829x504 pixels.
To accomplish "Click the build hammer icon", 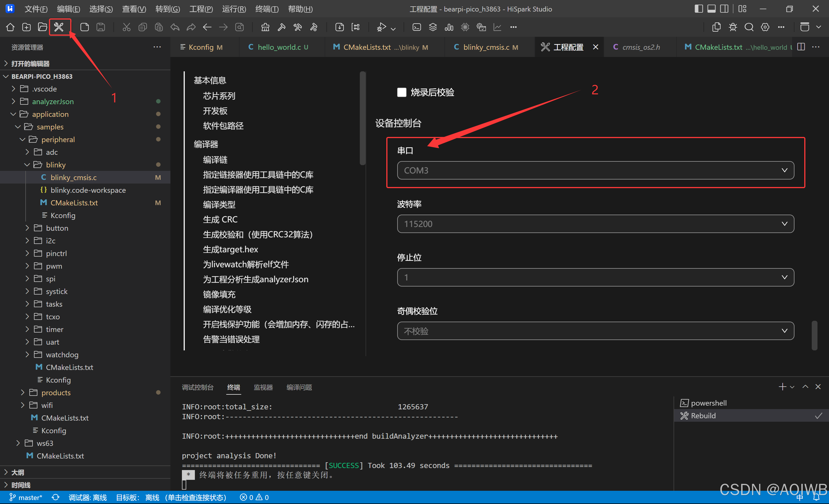I will [281, 27].
